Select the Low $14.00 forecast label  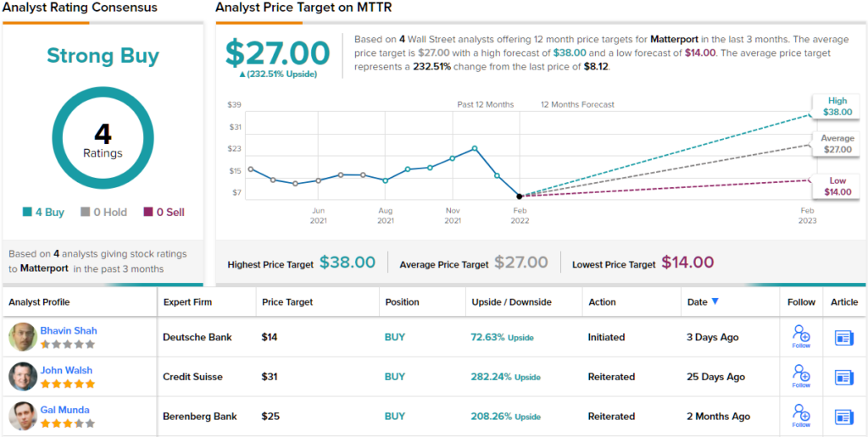coord(837,186)
